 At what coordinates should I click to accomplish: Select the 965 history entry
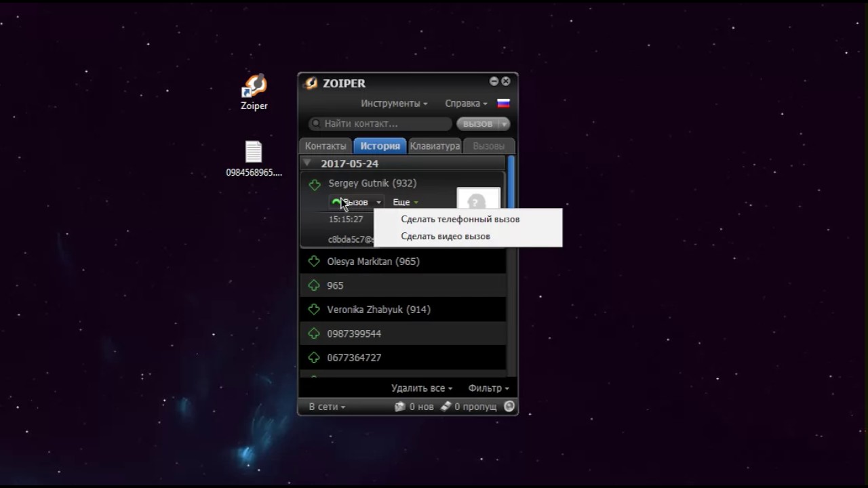pos(403,285)
